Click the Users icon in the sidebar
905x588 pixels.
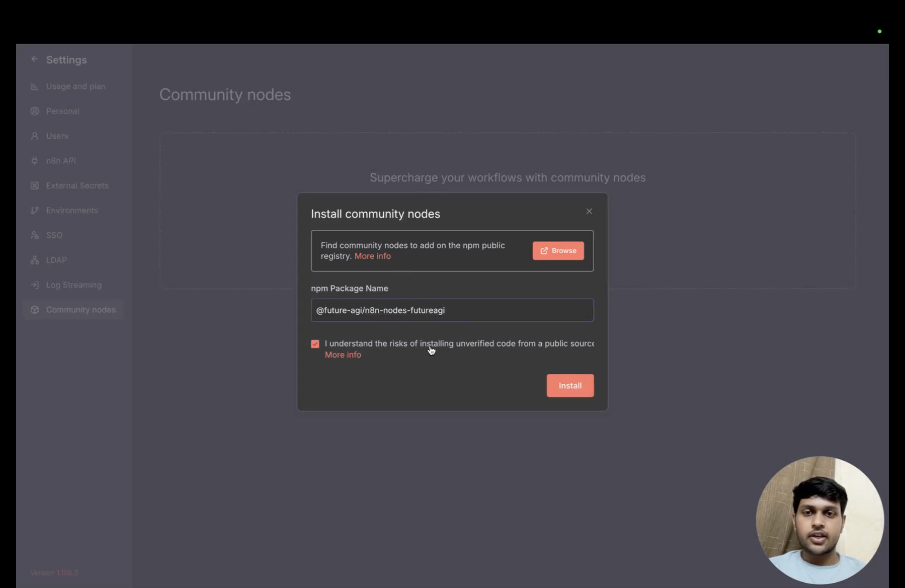(x=35, y=136)
